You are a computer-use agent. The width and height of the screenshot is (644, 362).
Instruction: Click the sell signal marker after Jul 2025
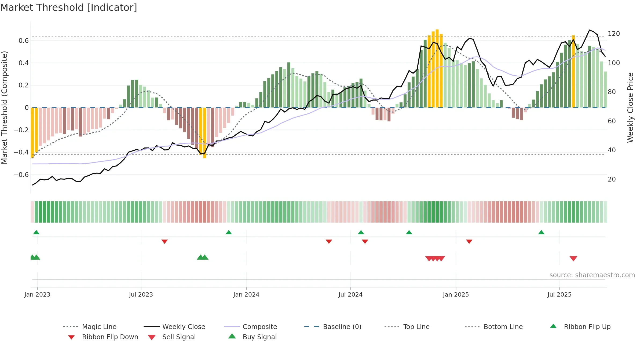click(573, 258)
